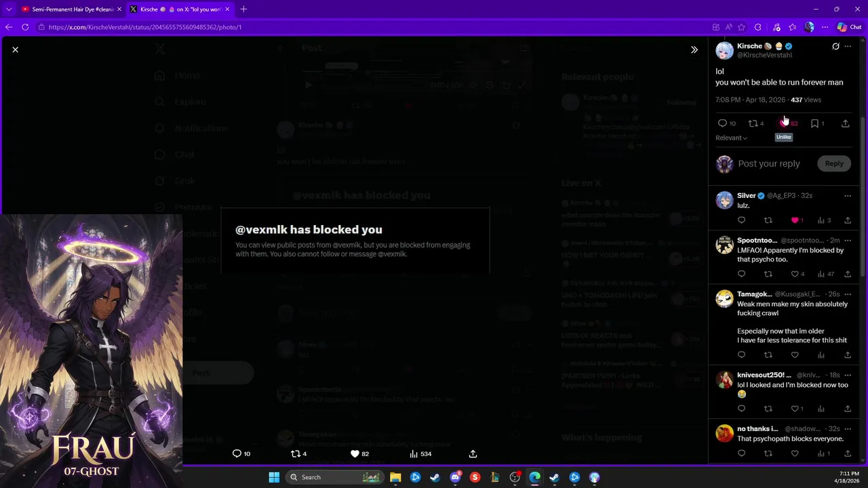View analytics showing 47 on Spootntoo's reply
Screen dimensions: 868x488
tap(825, 274)
